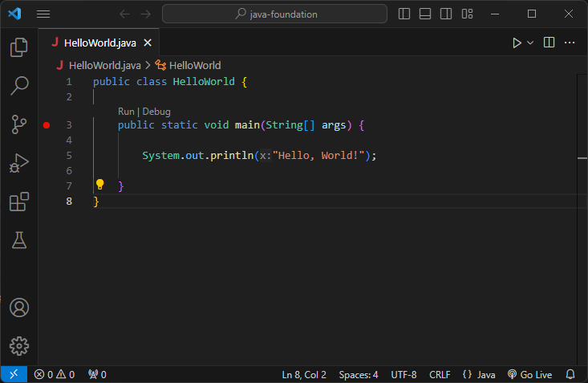Open the Manage gear menu
The height and width of the screenshot is (383, 588).
pos(19,346)
